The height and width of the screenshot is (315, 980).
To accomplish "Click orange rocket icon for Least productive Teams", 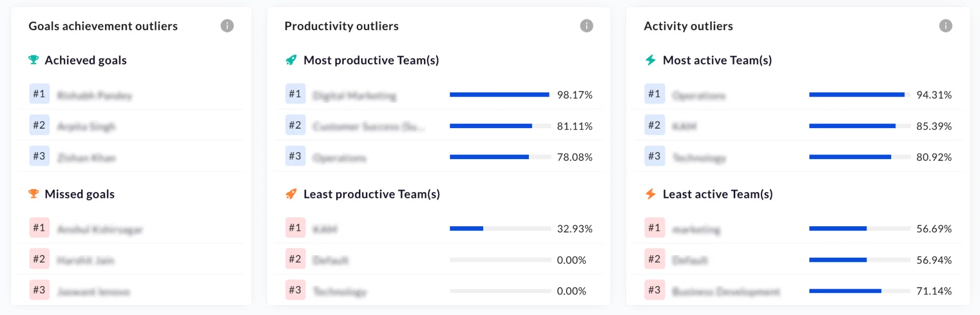I will tap(291, 194).
